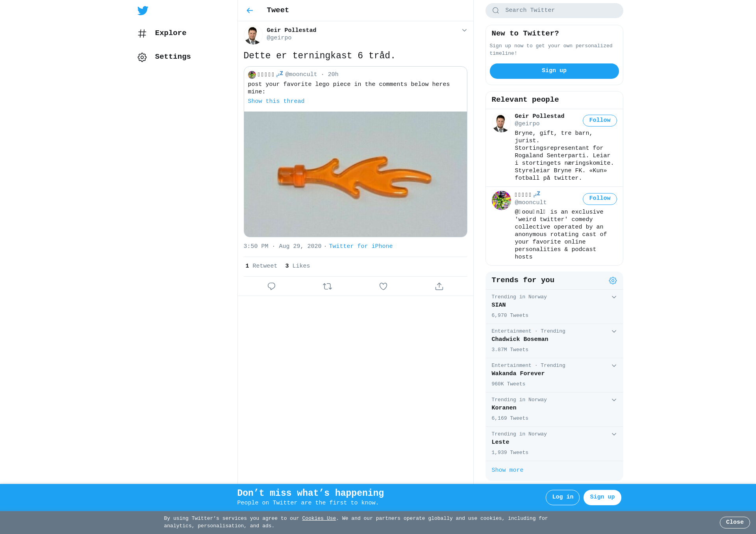Expand the SIAN trend options chevron
This screenshot has width=756, height=534.
click(614, 297)
